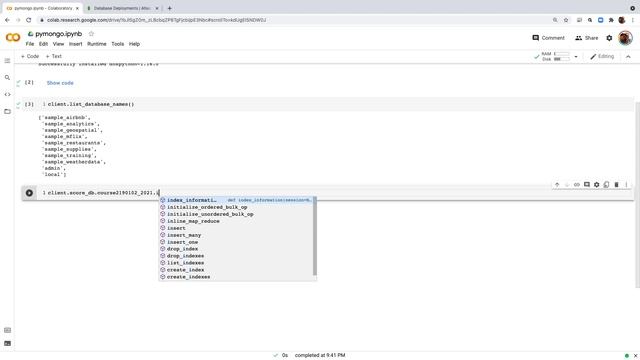This screenshot has height=360, width=640.
Task: Open more cell actions menu
Action: [x=626, y=185]
